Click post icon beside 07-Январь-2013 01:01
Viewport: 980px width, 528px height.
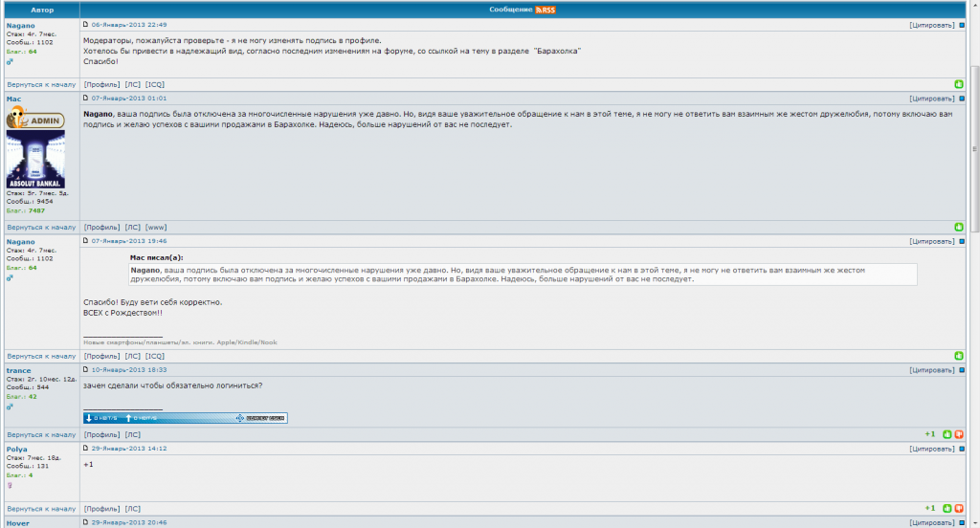85,99
